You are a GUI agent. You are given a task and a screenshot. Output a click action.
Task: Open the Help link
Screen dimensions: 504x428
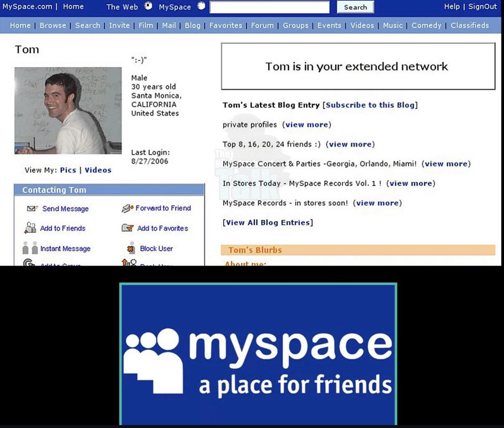(452, 6)
